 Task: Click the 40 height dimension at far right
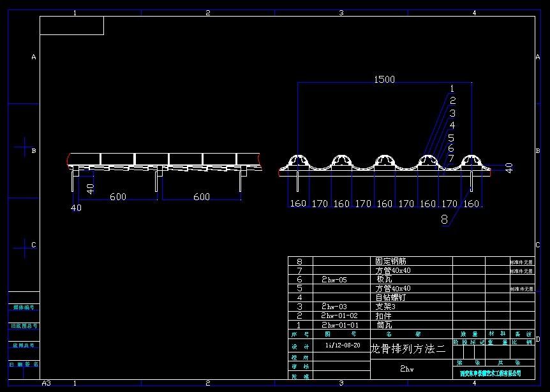coord(509,167)
